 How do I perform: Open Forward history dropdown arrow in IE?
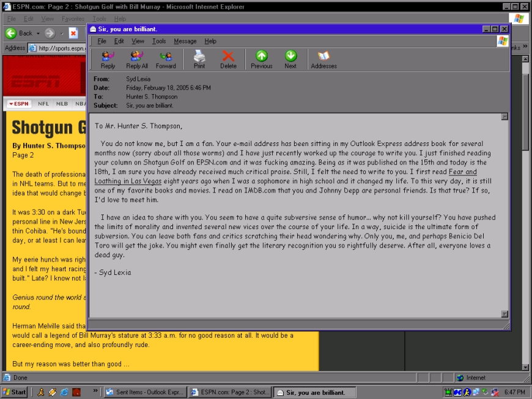point(61,34)
